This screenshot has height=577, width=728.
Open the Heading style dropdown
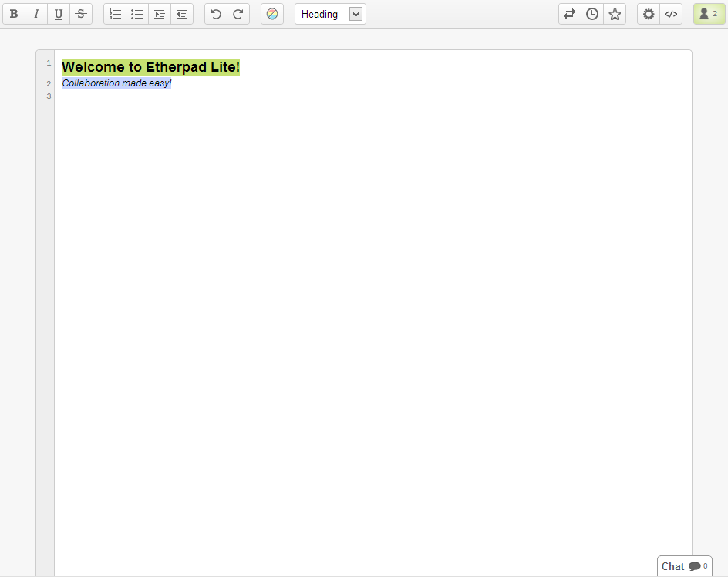(x=330, y=14)
